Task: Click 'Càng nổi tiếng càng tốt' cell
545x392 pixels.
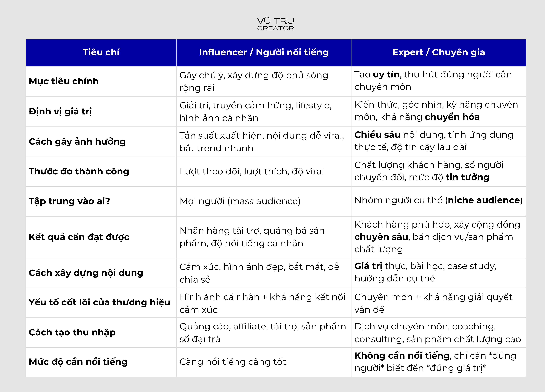Action: coord(233,362)
